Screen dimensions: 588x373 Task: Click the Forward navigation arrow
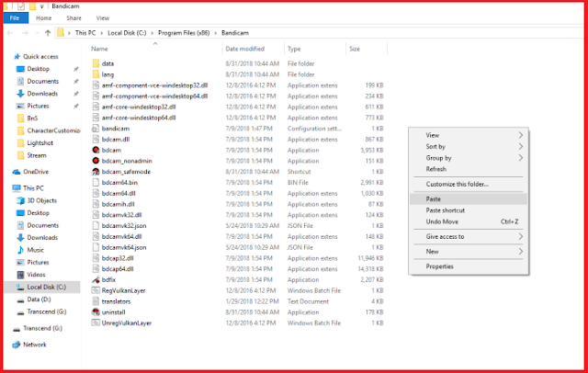pyautogui.click(x=25, y=33)
